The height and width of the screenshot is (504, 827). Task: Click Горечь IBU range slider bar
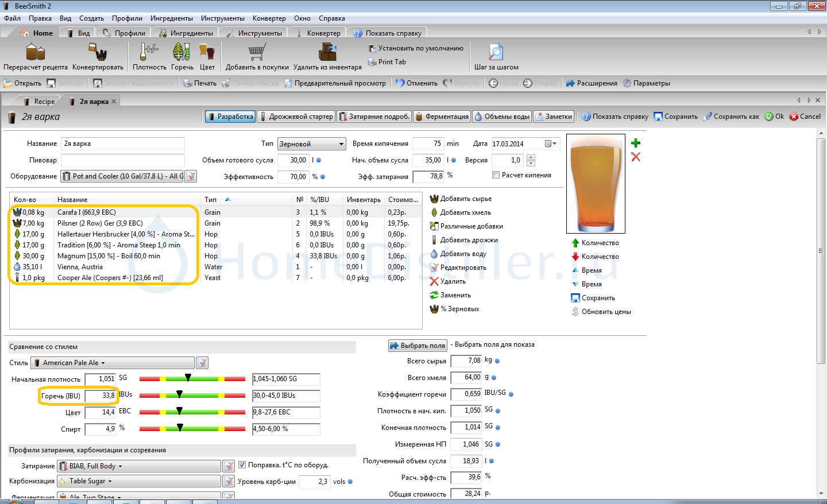[x=192, y=395]
